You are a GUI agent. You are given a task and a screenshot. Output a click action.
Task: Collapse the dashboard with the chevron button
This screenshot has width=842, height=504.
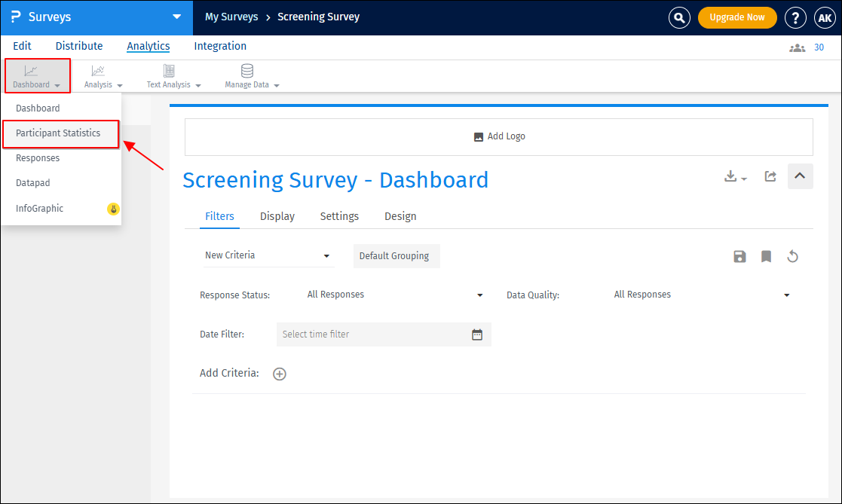pos(800,176)
